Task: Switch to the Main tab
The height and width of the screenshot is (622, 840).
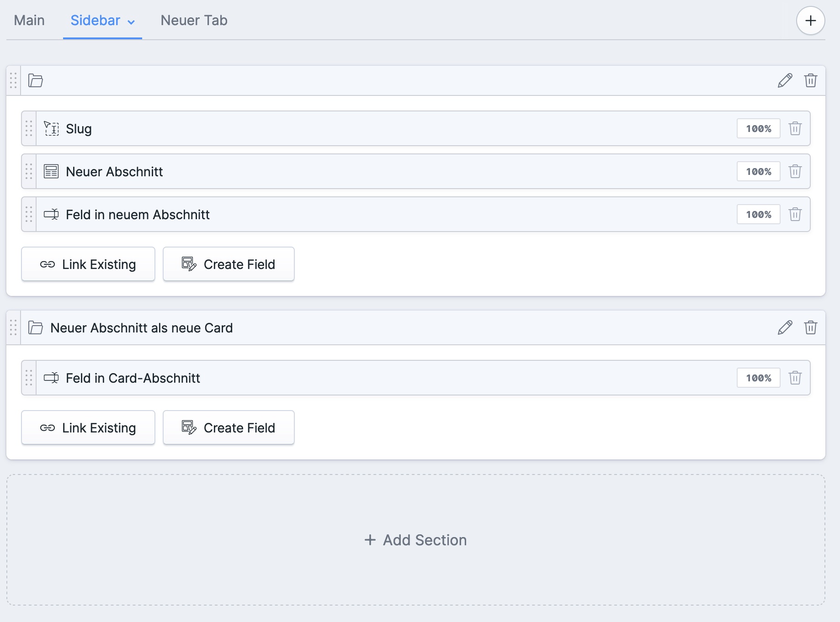Action: click(x=29, y=21)
